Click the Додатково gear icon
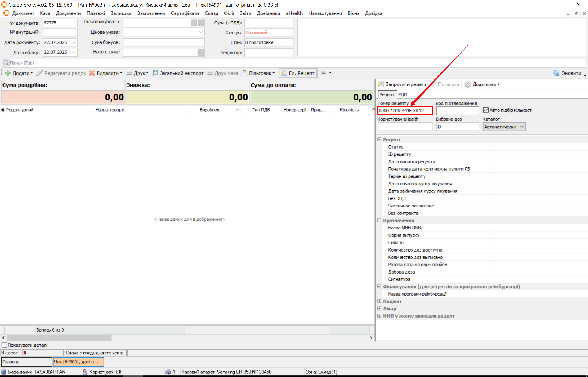The width and height of the screenshot is (588, 377). click(468, 84)
